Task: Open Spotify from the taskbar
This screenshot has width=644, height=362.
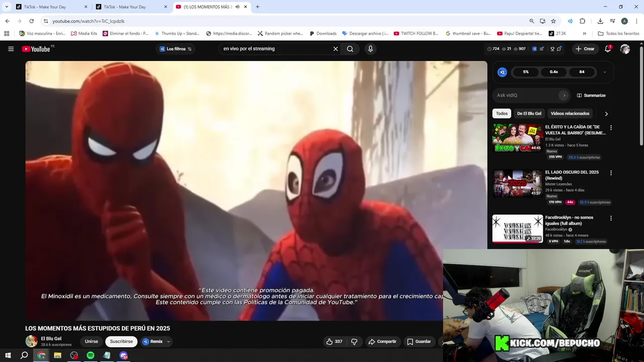Action: click(x=91, y=355)
